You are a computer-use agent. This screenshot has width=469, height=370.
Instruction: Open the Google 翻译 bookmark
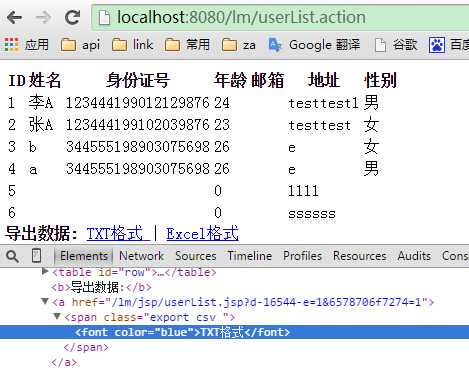pos(314,45)
